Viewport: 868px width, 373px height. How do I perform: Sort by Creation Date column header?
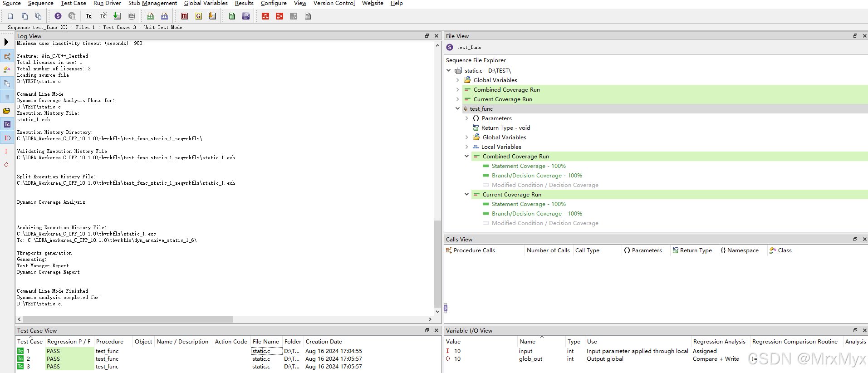324,342
